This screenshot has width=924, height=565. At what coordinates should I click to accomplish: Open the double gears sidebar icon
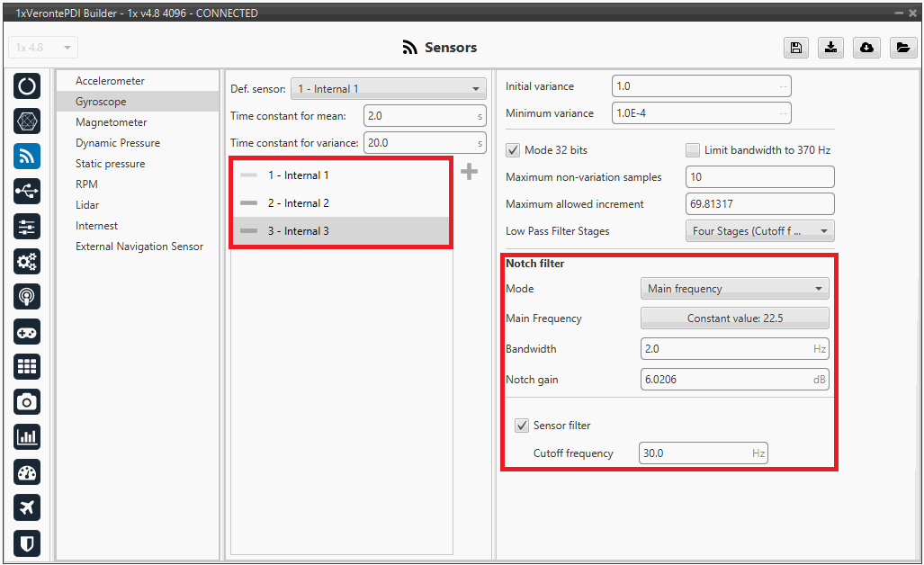(27, 262)
